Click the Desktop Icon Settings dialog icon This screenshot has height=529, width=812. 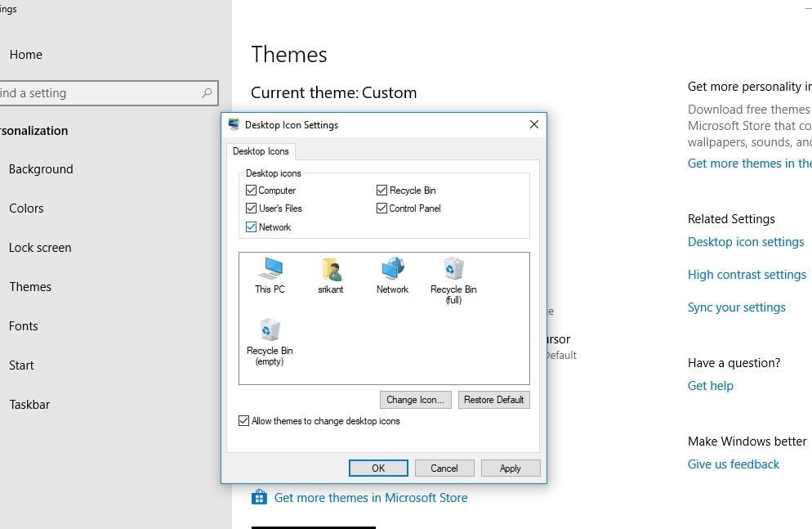click(233, 124)
